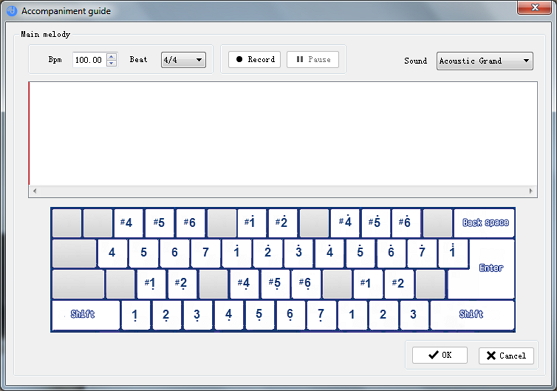Decrease Bpm with the down arrow
The width and height of the screenshot is (557, 391).
(112, 63)
